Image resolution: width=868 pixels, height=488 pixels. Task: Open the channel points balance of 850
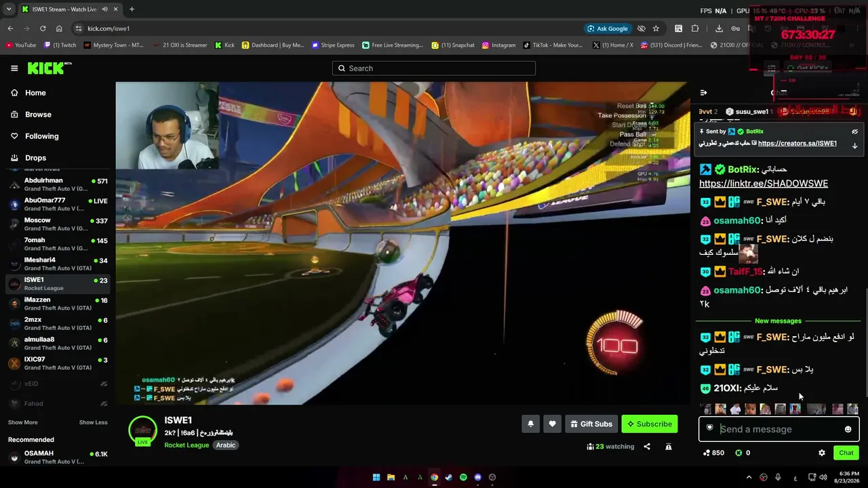713,453
